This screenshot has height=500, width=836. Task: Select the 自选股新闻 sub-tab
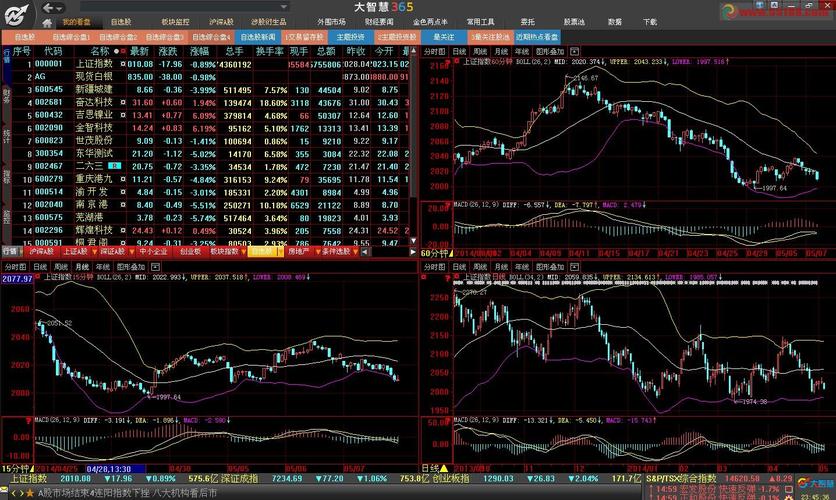[258, 37]
